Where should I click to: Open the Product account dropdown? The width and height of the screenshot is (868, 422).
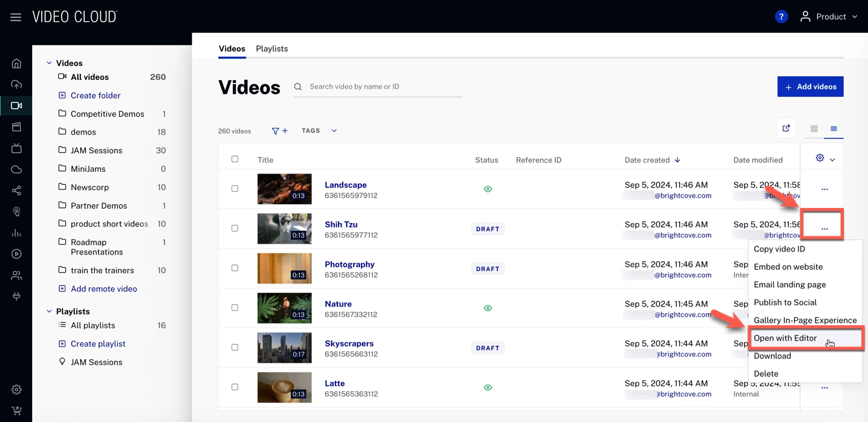click(x=829, y=17)
